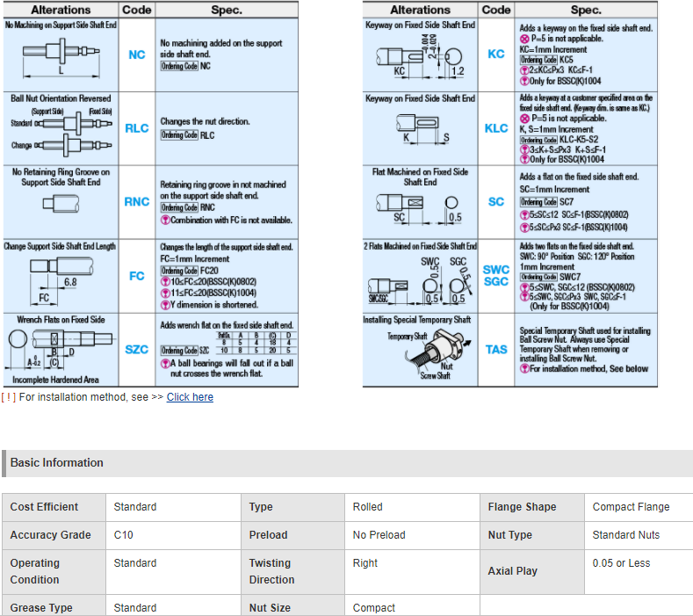Click the C10 accuracy grade value

pos(123,535)
